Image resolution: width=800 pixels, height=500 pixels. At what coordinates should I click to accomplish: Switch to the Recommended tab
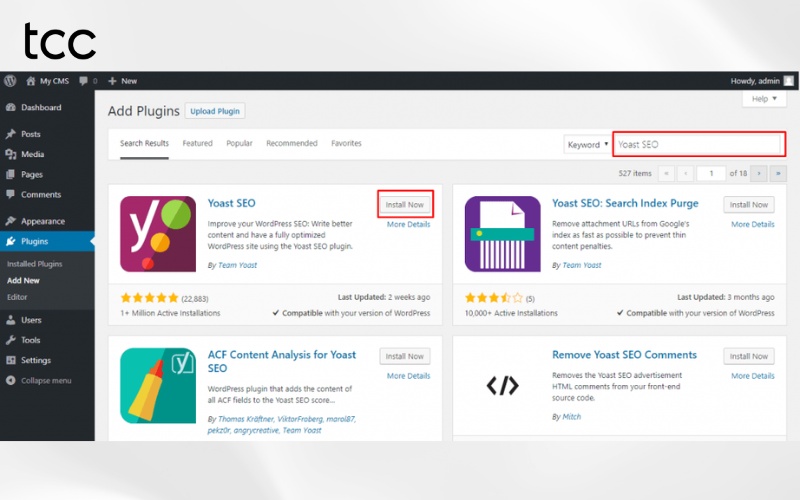coord(292,143)
